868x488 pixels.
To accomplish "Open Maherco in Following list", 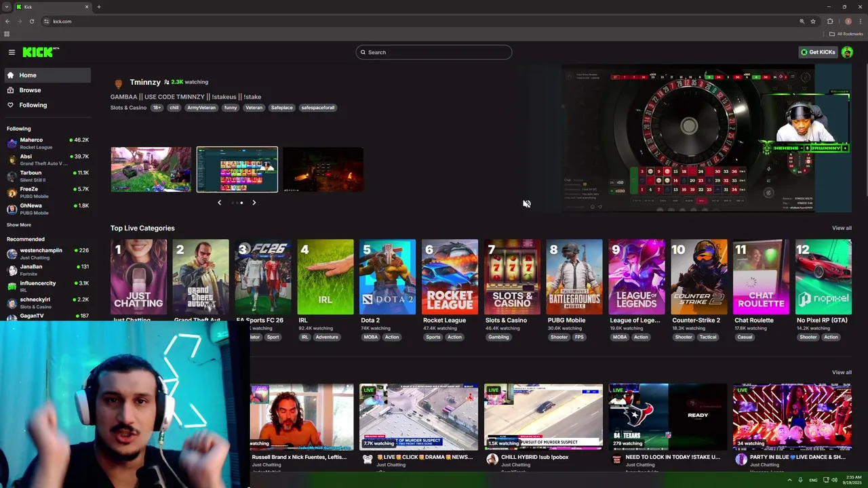I will pyautogui.click(x=47, y=143).
